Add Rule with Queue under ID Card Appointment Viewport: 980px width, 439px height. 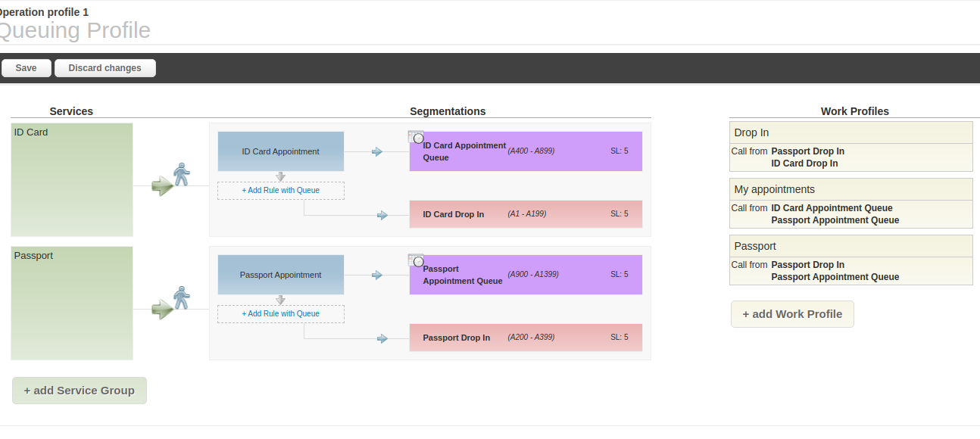tap(281, 191)
